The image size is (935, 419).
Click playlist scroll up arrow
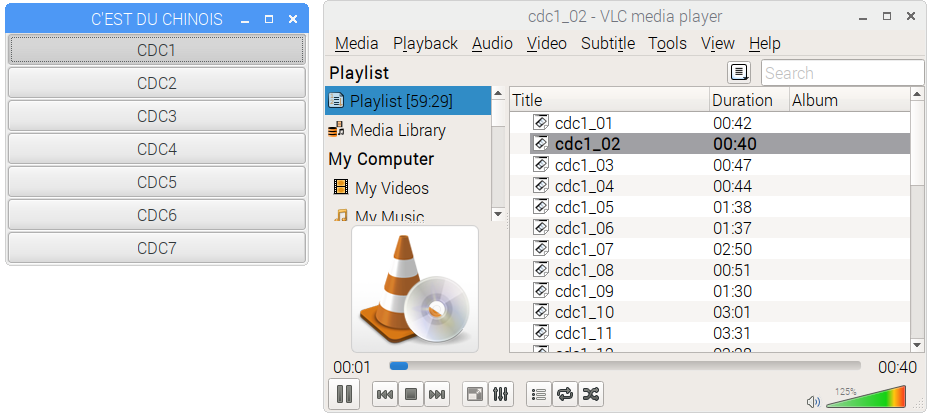pyautogui.click(x=917, y=94)
